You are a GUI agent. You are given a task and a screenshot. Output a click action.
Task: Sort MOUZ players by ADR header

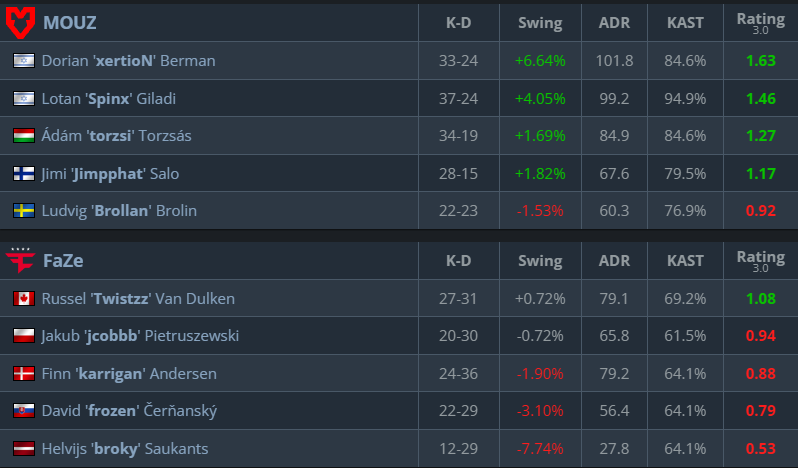(613, 23)
